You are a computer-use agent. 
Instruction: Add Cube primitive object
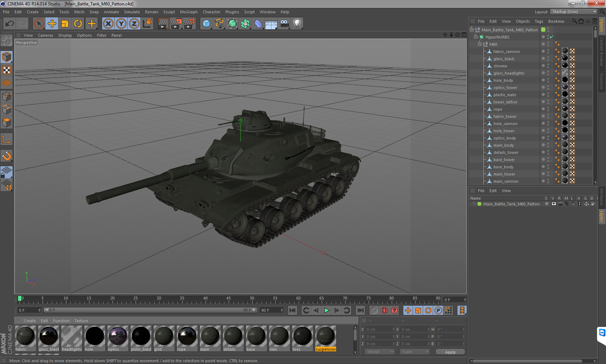coord(206,24)
